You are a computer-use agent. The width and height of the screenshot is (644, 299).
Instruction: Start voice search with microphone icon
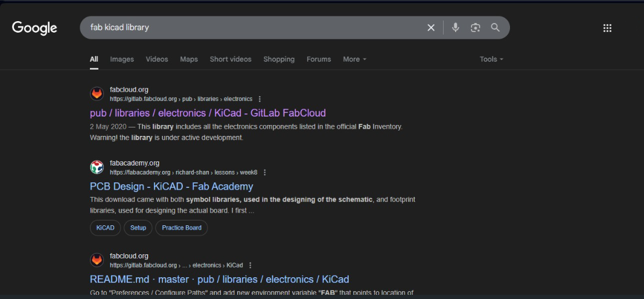pos(455,28)
